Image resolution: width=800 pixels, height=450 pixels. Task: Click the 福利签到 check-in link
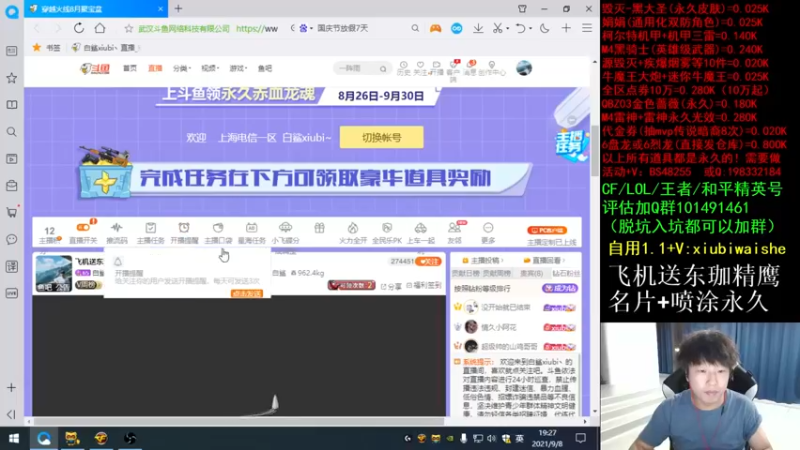click(x=423, y=286)
